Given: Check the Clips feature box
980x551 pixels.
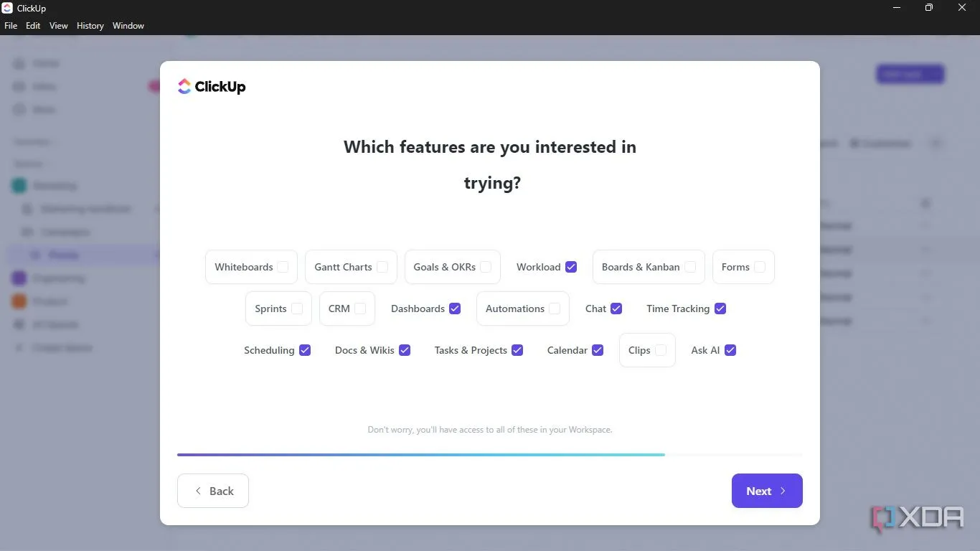Looking at the screenshot, I should tap(661, 350).
